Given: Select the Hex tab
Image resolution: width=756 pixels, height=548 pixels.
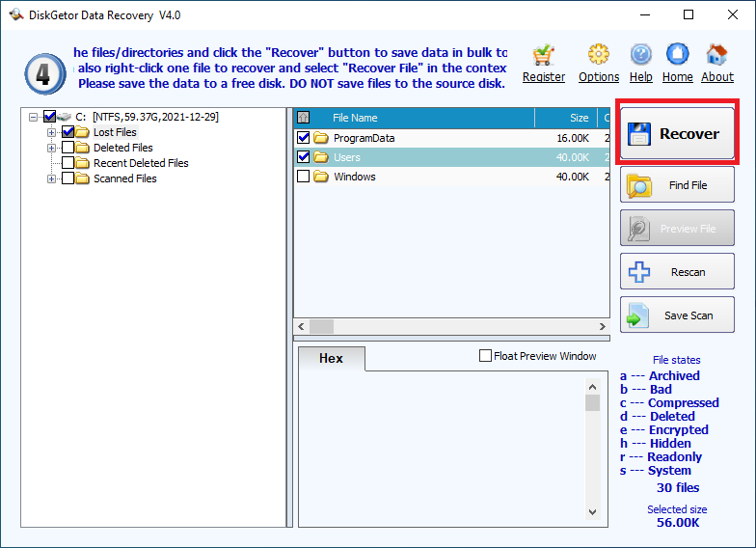Looking at the screenshot, I should point(331,358).
